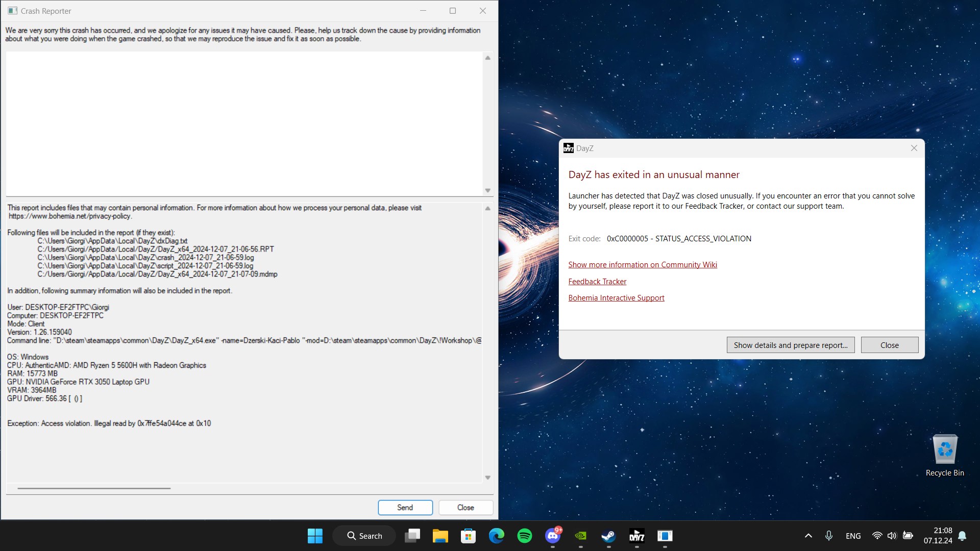Click description box scroll up arrow
980x551 pixels.
[488, 58]
